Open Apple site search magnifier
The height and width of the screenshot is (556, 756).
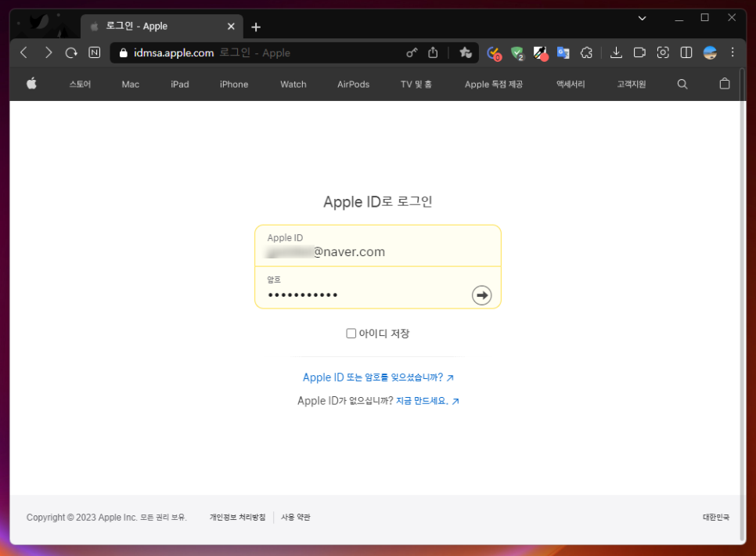pos(682,84)
